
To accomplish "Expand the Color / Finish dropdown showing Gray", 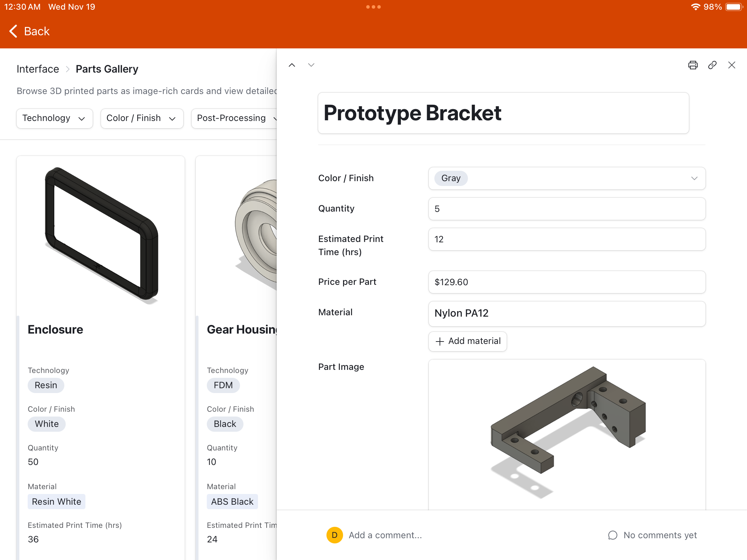I will click(694, 178).
